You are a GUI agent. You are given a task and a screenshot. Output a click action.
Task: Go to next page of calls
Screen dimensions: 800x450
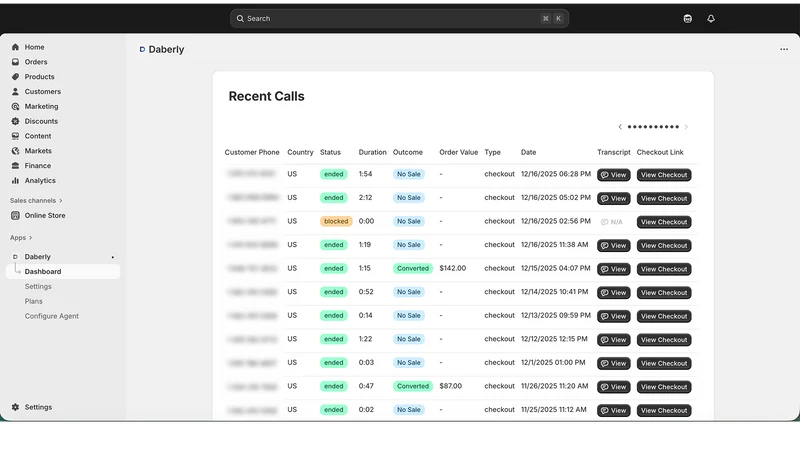(686, 127)
